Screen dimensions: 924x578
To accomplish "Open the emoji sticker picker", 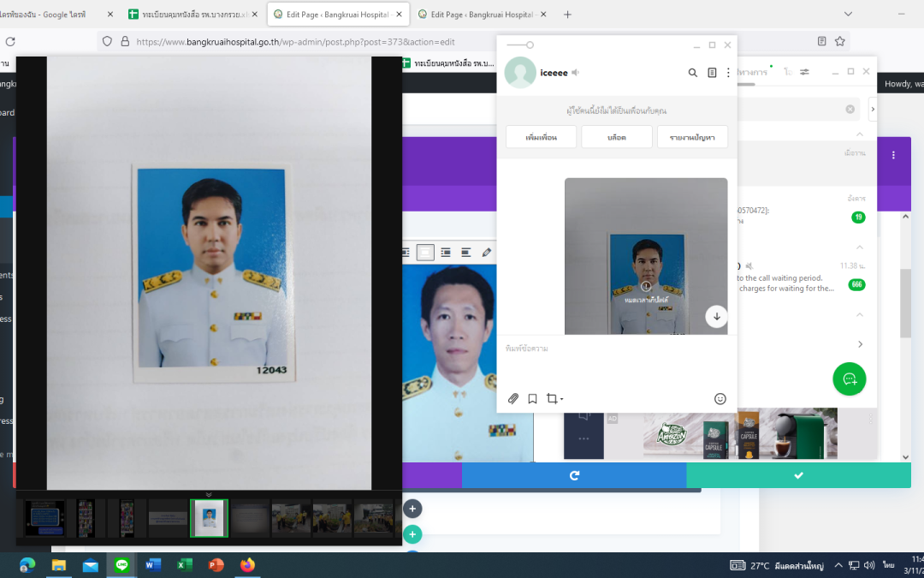I will (x=720, y=398).
